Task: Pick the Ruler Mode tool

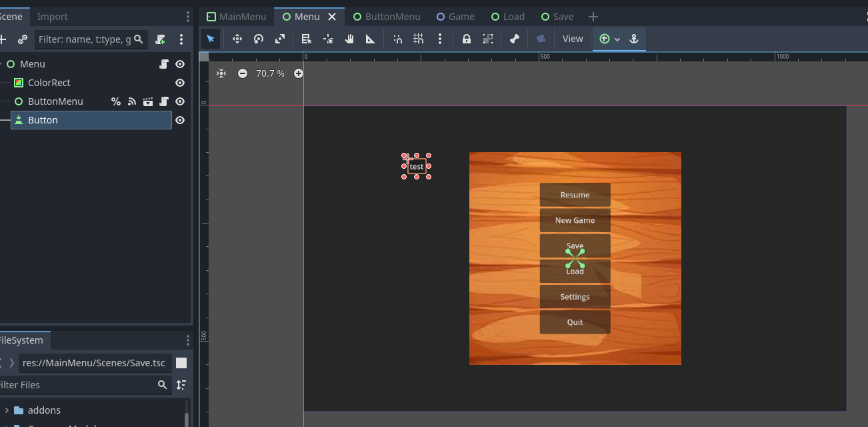Action: tap(371, 39)
